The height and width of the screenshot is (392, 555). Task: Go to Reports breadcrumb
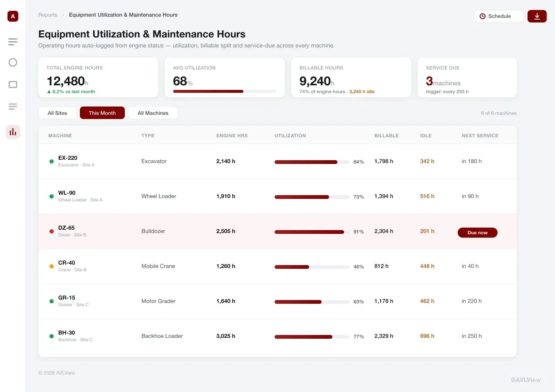pyautogui.click(x=48, y=15)
